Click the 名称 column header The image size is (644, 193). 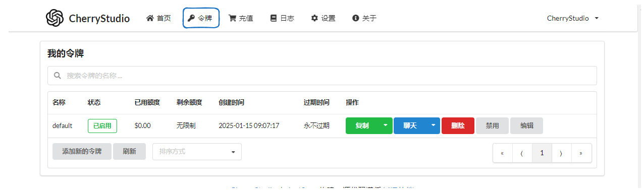pos(59,102)
